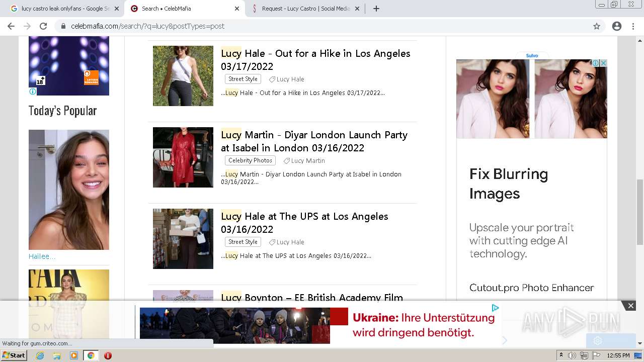The image size is (644, 362).
Task: Click the 12:55 PM system clock
Action: [x=618, y=355]
